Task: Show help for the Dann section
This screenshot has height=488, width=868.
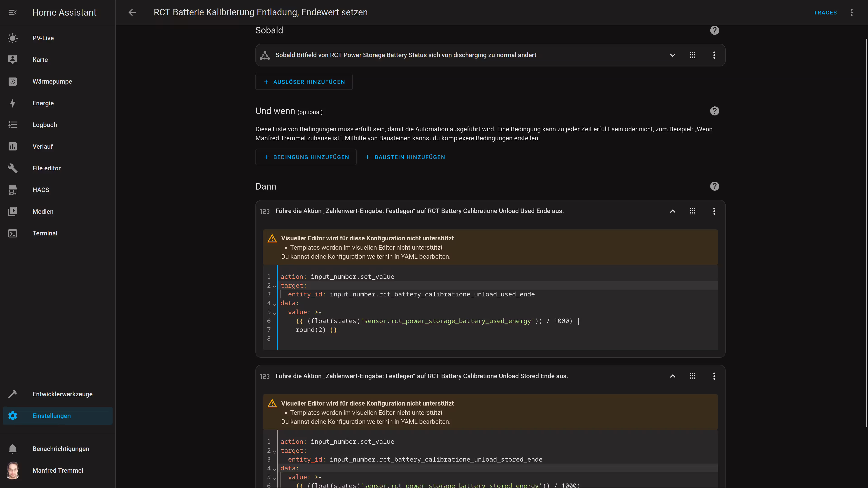Action: [714, 186]
